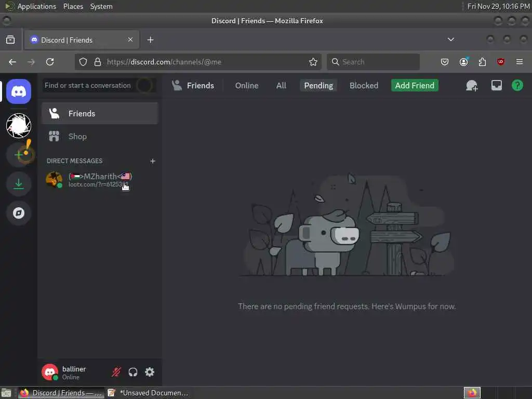
Task: Click balliner user avatar
Action: coord(50,372)
